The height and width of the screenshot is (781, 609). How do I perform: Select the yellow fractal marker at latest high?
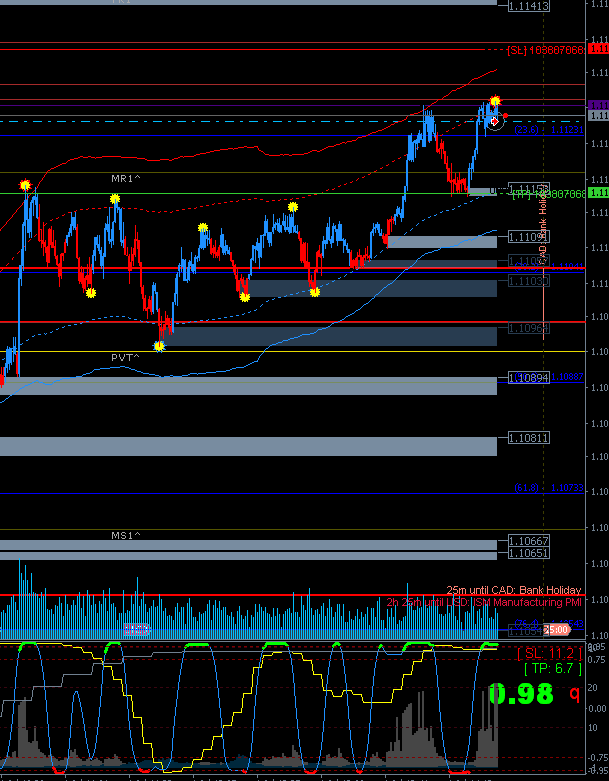point(494,101)
